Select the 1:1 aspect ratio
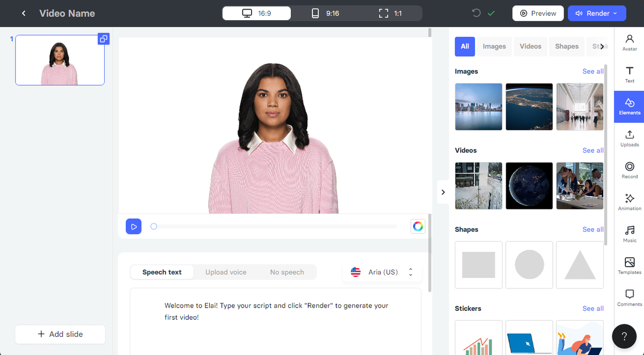This screenshot has height=355, width=644. tap(390, 14)
